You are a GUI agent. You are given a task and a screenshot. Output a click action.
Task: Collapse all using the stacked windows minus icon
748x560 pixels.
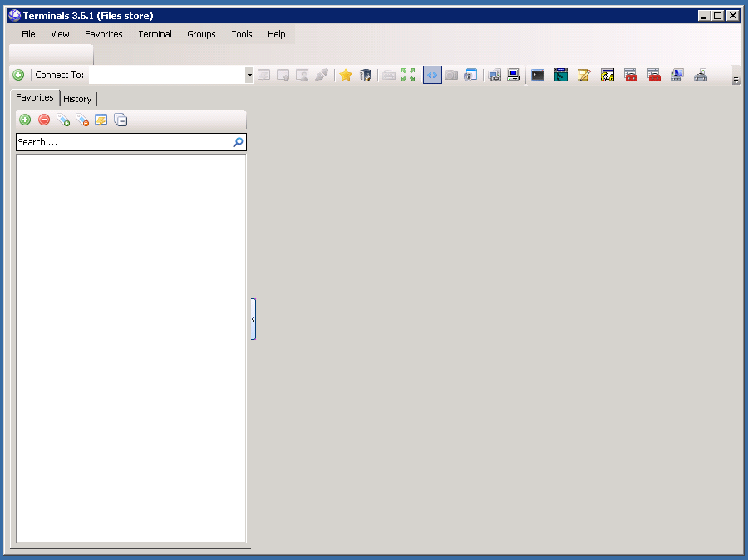pos(121,120)
